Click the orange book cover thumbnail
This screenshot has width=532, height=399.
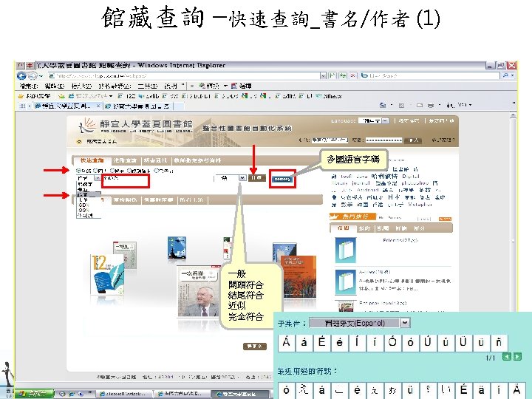(299, 276)
